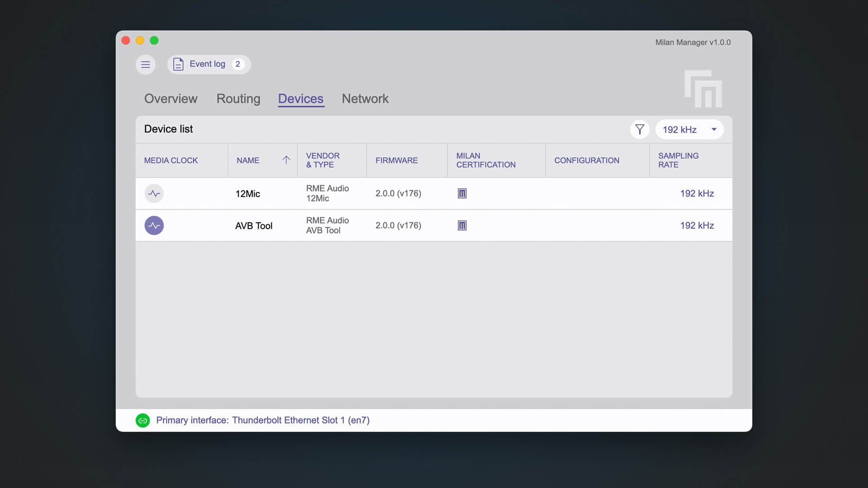Viewport: 868px width, 488px height.
Task: Toggle media clock for 12Mic
Action: [154, 193]
